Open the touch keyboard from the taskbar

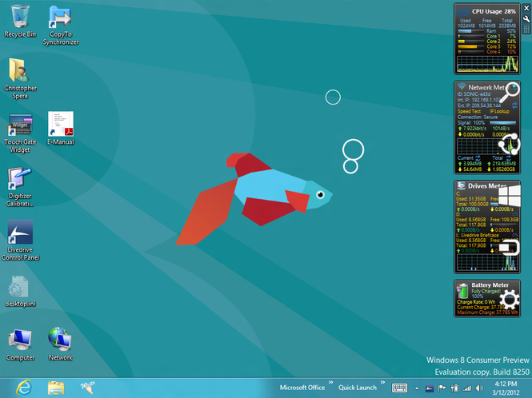(x=399, y=388)
